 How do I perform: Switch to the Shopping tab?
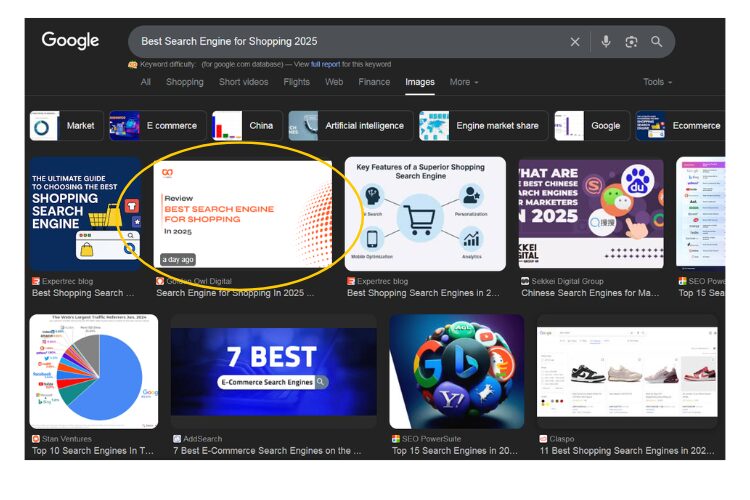coord(185,82)
